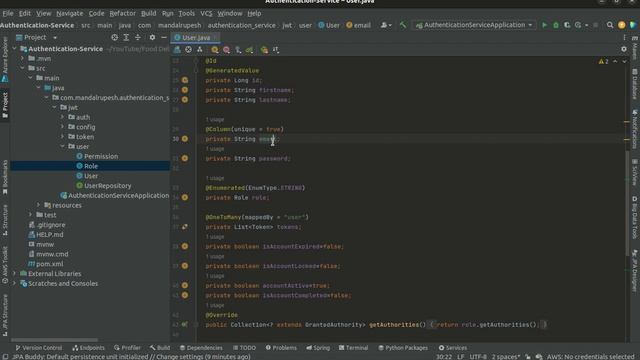Hide the Project panel with minus icon

164,38
